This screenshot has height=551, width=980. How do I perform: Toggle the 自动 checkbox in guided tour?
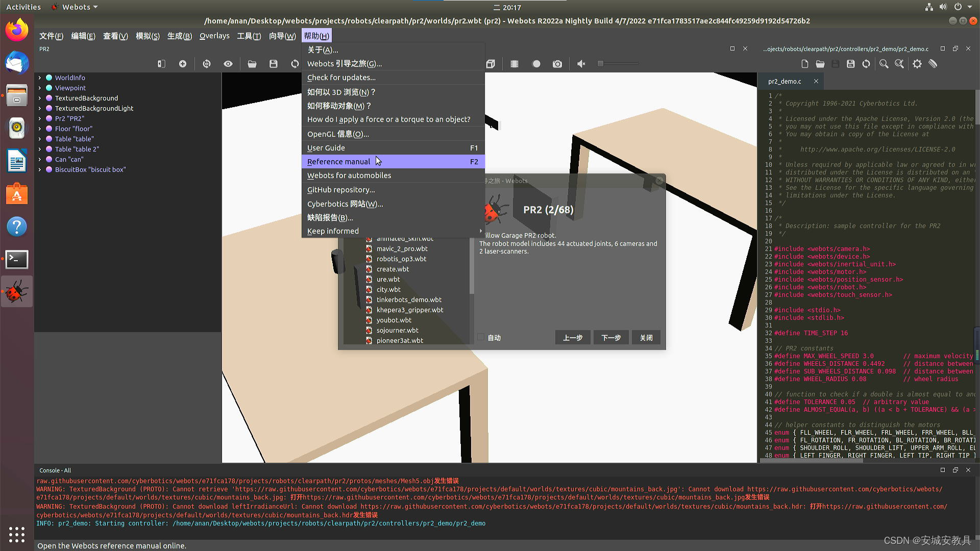pyautogui.click(x=481, y=337)
